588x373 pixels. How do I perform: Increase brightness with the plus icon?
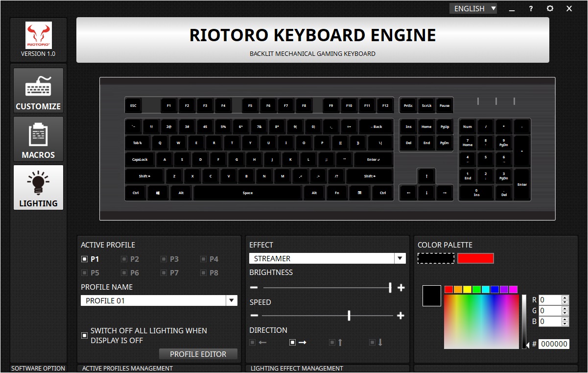coord(401,288)
